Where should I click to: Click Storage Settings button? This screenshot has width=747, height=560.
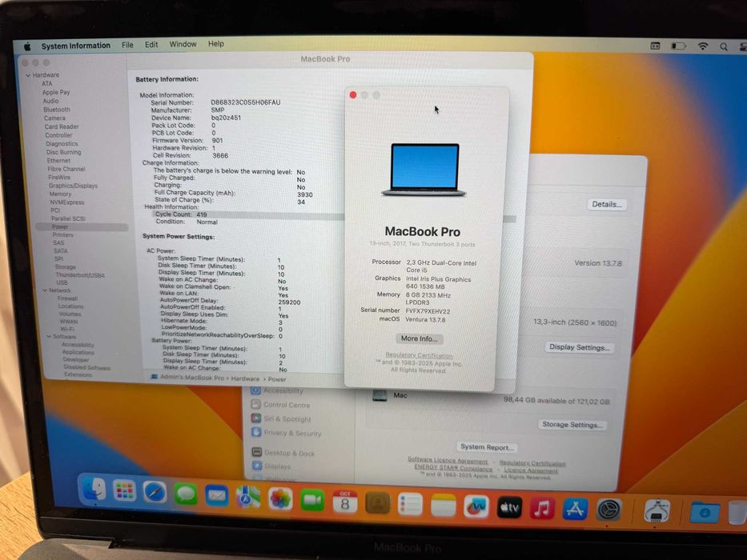(x=572, y=424)
